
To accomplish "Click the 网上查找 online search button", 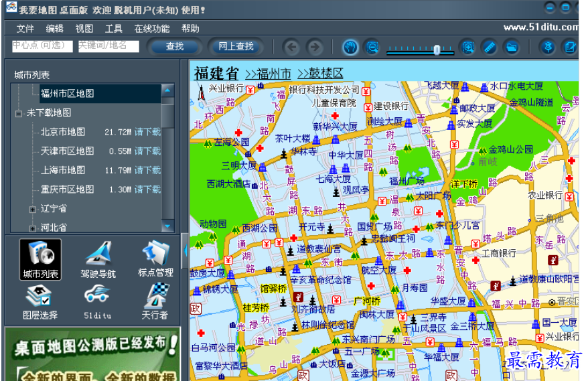I will click(x=236, y=46).
